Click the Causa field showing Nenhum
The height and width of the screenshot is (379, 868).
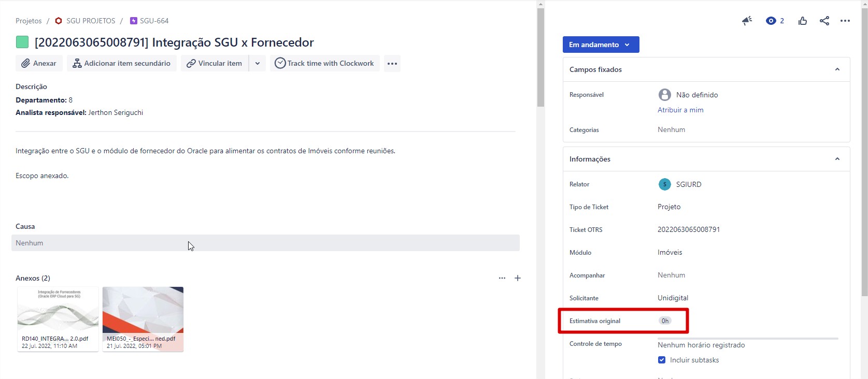tap(265, 243)
